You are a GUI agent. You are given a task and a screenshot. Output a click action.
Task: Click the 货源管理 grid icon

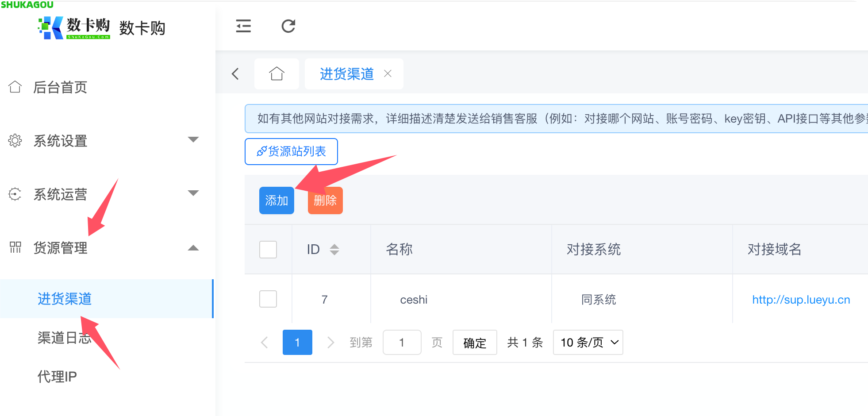15,248
